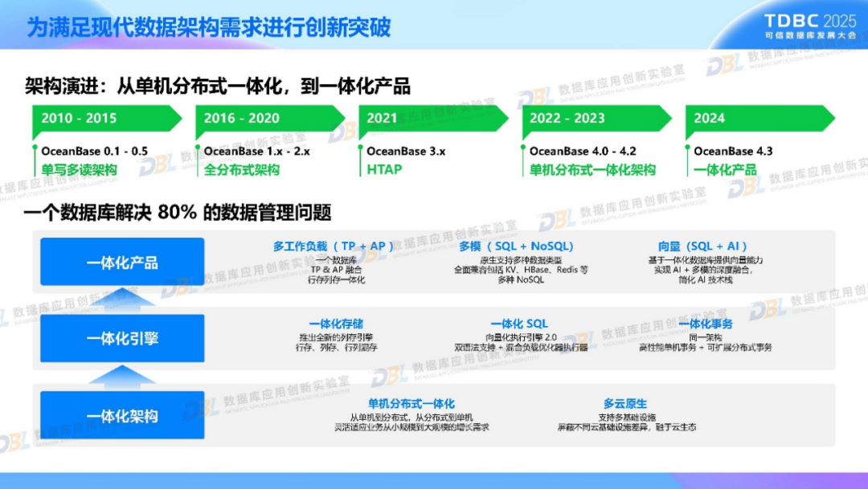Select text OceanBase 4.0 - 4.2
The width and height of the screenshot is (868, 489).
[x=583, y=151]
